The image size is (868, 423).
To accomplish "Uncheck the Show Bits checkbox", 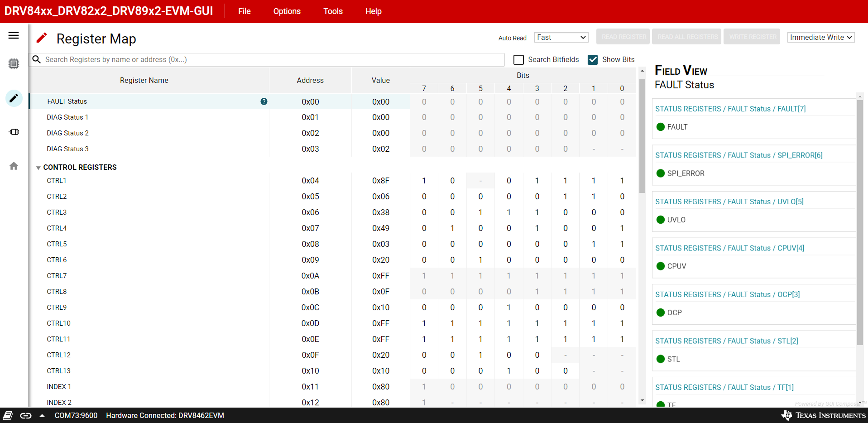I will pos(592,60).
